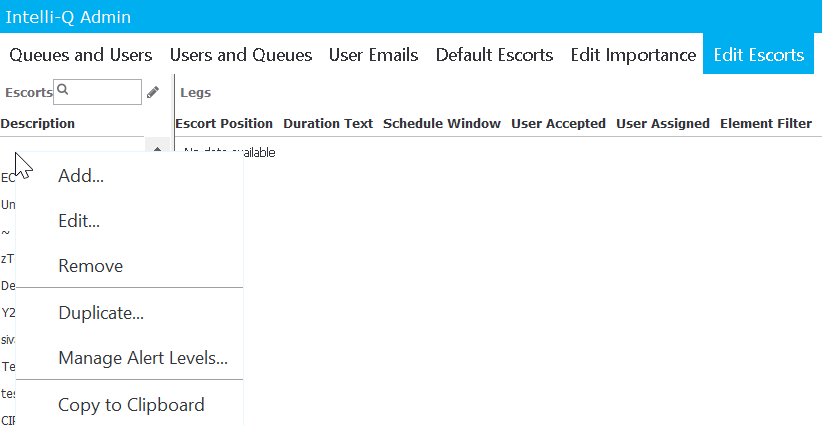
Task: Click the pencil edit icon beside Escorts search
Action: click(x=153, y=93)
